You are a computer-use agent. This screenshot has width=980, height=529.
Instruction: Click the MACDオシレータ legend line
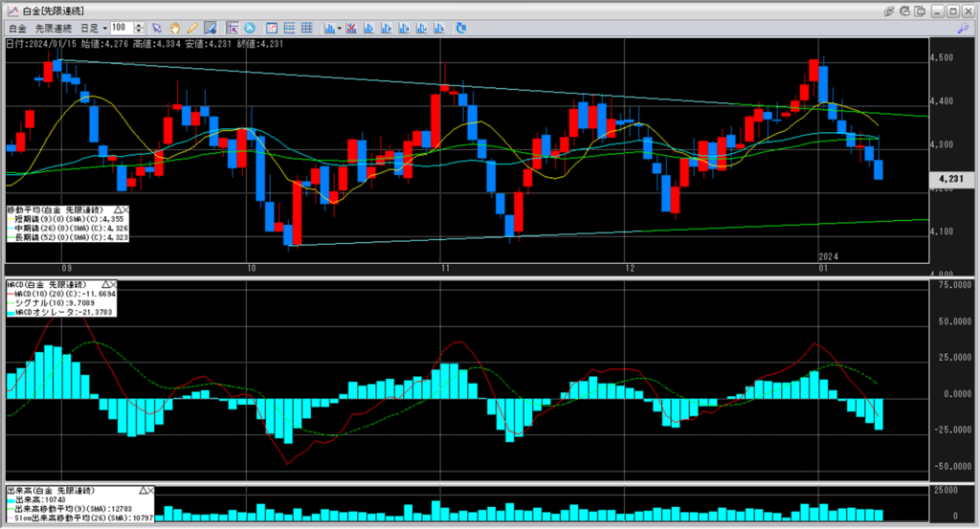tap(59, 312)
